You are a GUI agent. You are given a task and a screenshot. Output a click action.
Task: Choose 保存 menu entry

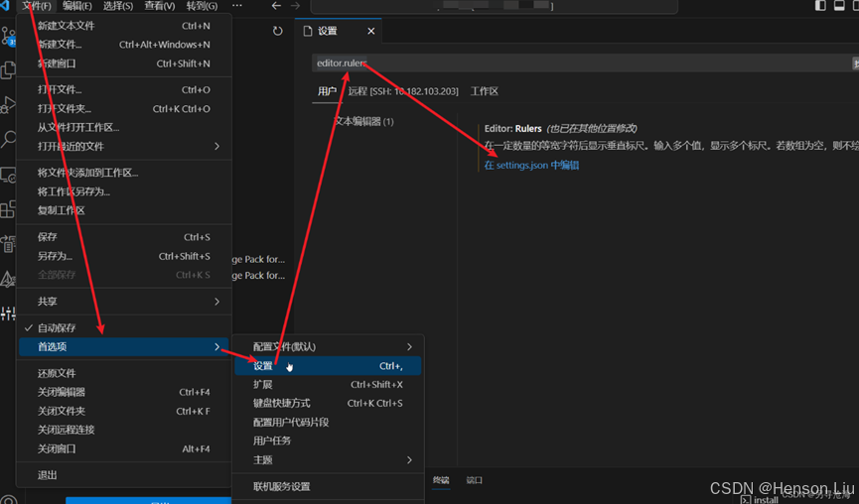[x=124, y=237]
